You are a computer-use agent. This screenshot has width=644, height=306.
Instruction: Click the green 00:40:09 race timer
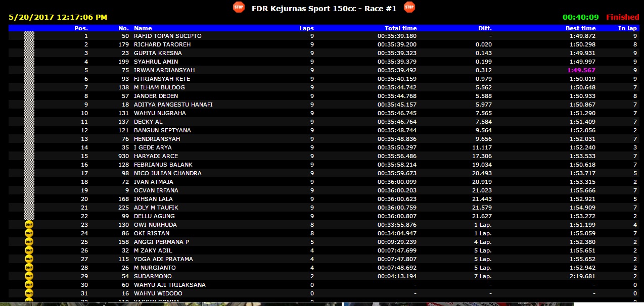point(580,17)
